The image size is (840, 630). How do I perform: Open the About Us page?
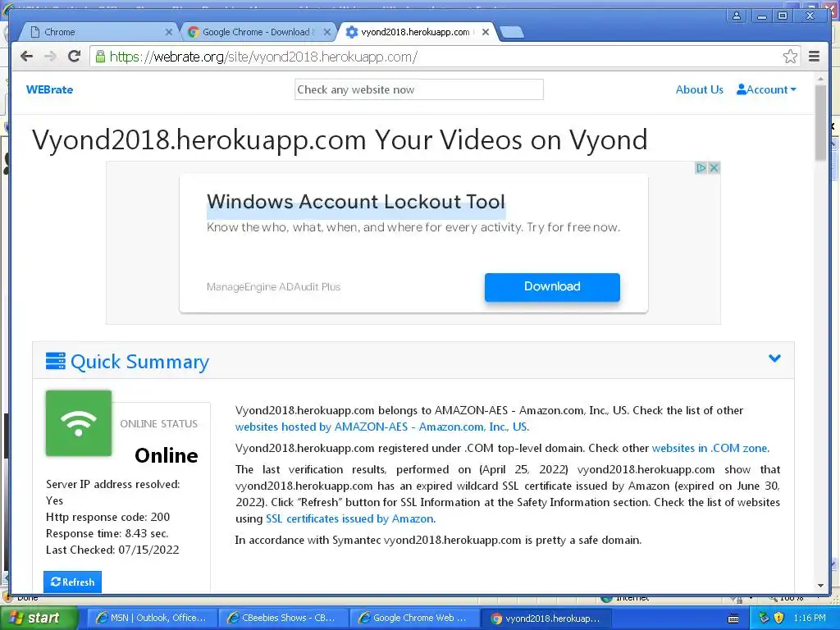pyautogui.click(x=699, y=89)
